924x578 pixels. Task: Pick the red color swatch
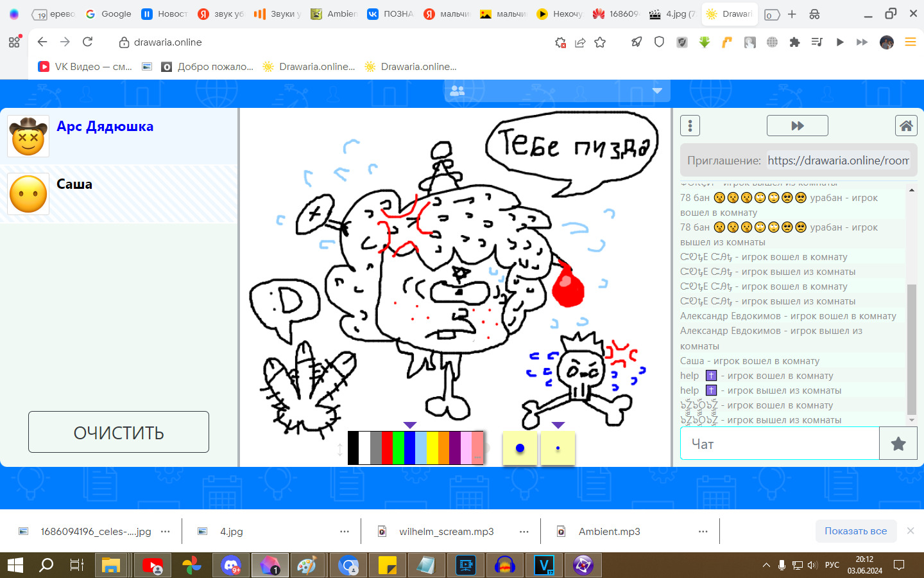point(387,448)
